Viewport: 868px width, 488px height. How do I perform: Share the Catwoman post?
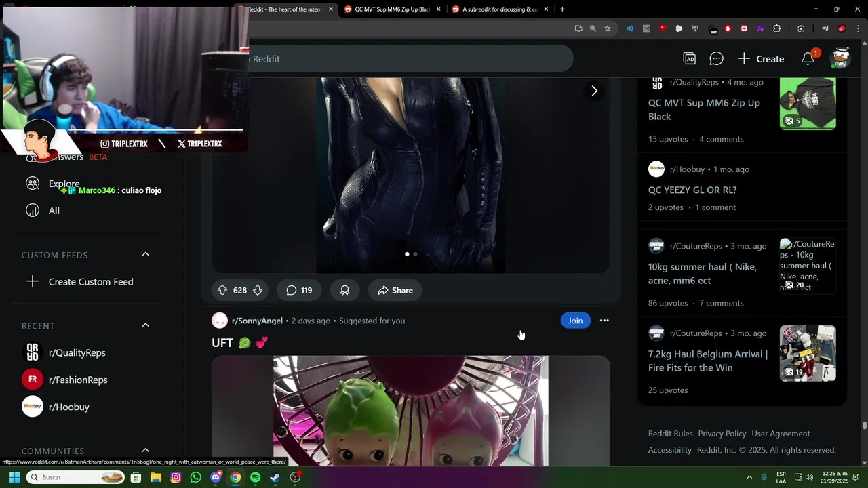coord(395,290)
